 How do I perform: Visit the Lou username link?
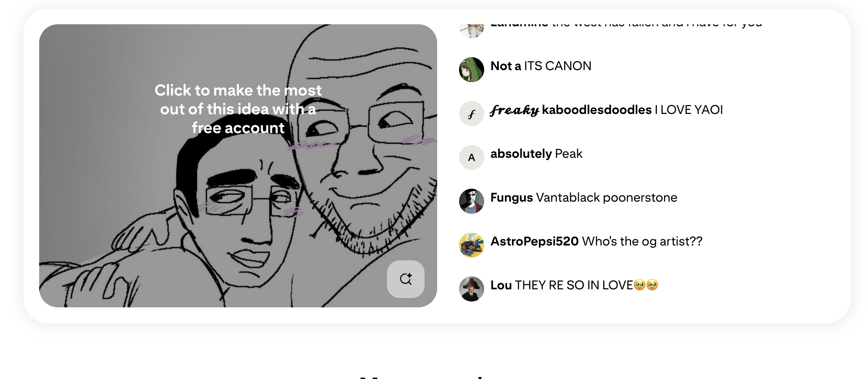[x=501, y=285]
